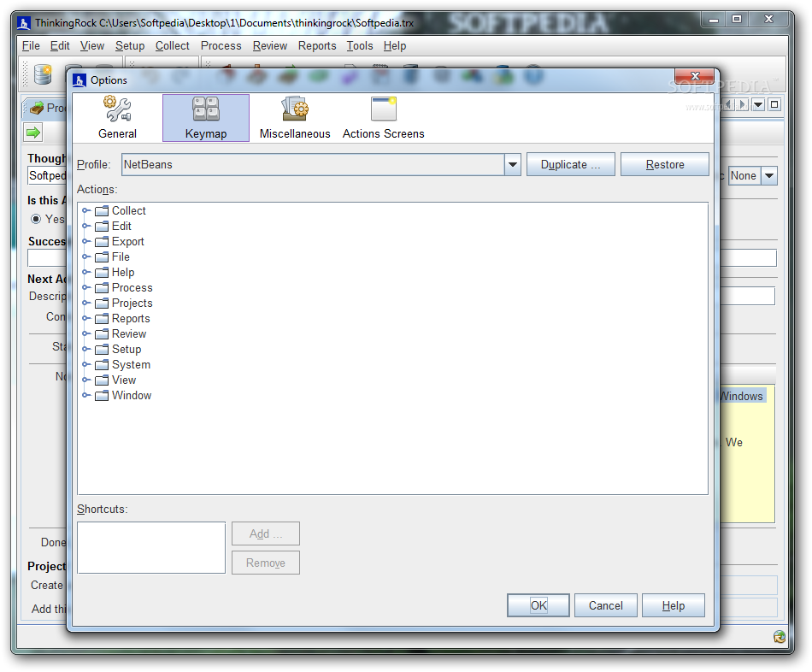Expand the Process actions node

[x=86, y=287]
